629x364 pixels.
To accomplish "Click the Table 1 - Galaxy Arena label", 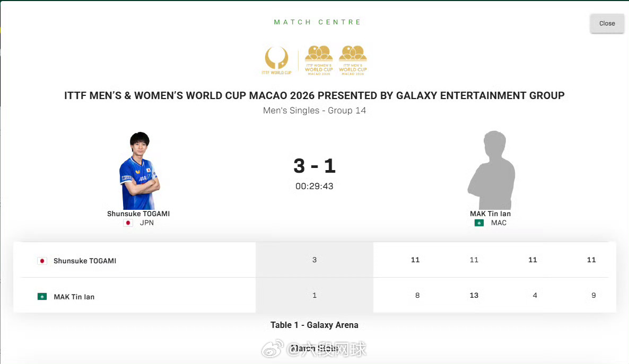I will click(x=314, y=325).
